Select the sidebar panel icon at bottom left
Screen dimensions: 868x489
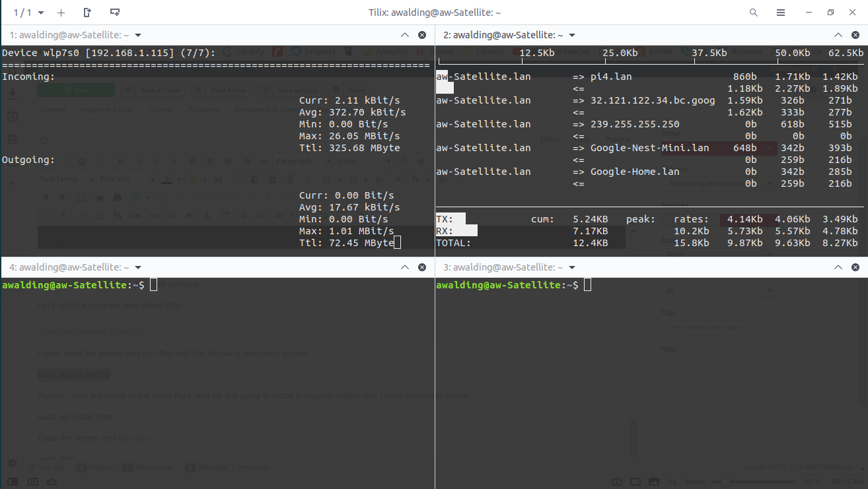pyautogui.click(x=13, y=482)
